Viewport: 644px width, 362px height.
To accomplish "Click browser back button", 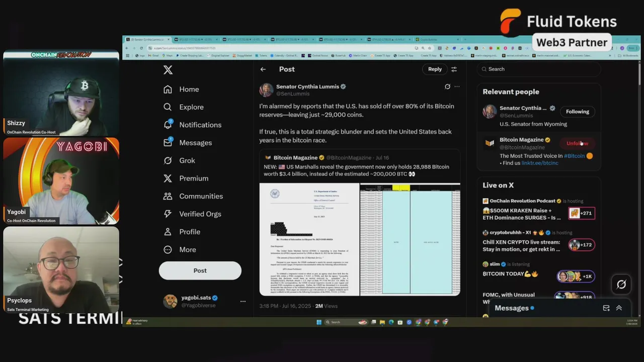I will (128, 48).
